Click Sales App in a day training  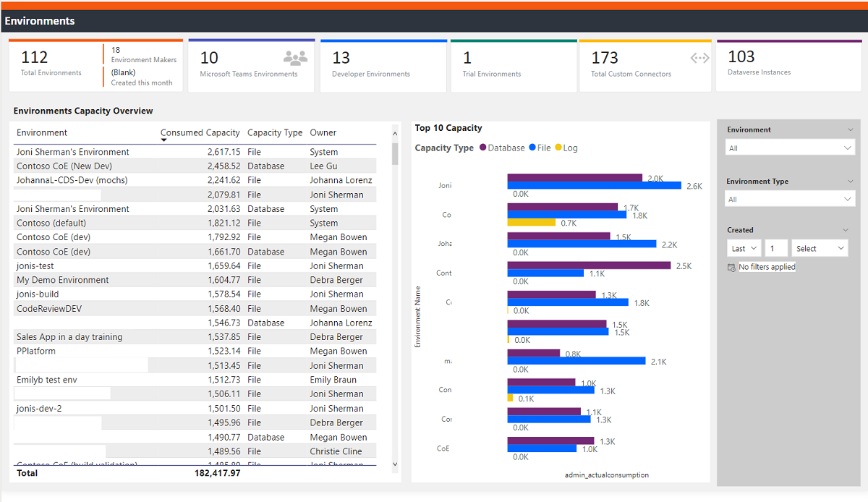tap(69, 337)
